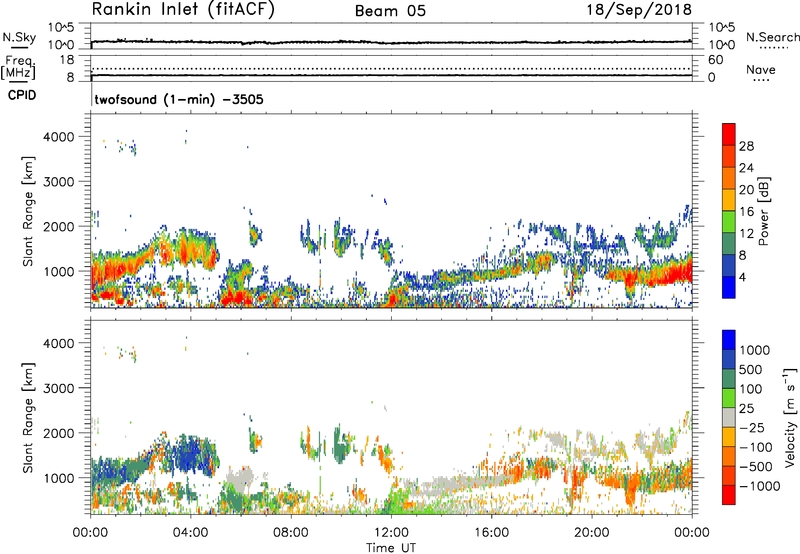Select 'twofsound (1-min) -3505' text
800x554 pixels.
point(179,99)
